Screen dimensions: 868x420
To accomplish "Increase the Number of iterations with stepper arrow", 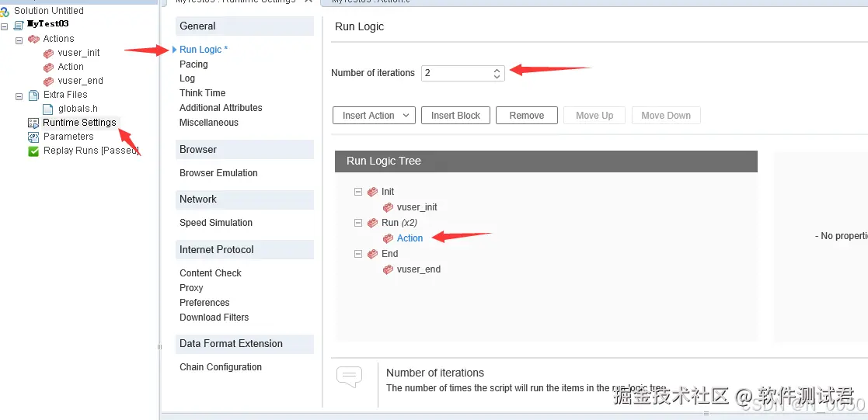I will click(497, 71).
